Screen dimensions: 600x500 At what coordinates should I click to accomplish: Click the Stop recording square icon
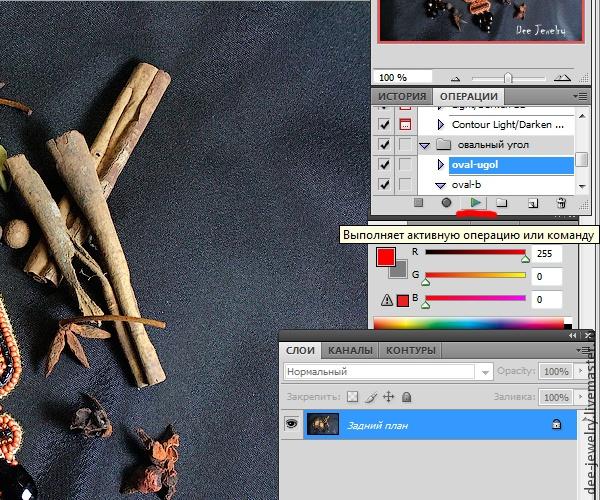pyautogui.click(x=418, y=203)
